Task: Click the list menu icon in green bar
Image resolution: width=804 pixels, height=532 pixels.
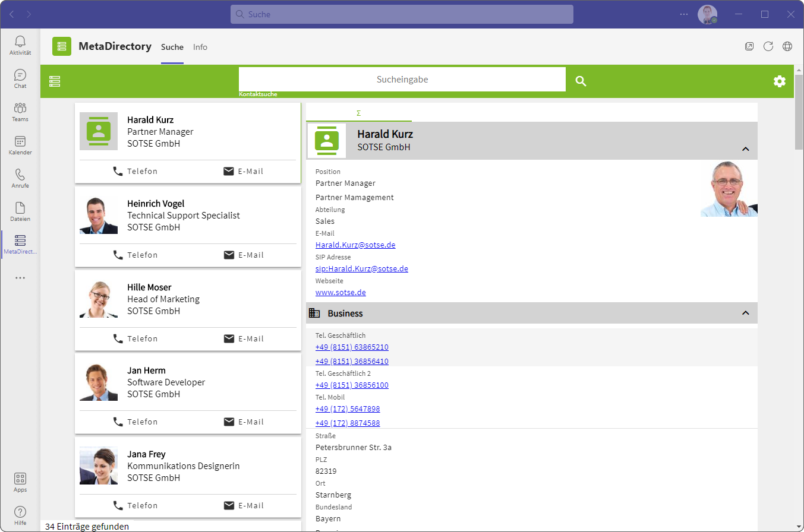Action: (x=55, y=81)
